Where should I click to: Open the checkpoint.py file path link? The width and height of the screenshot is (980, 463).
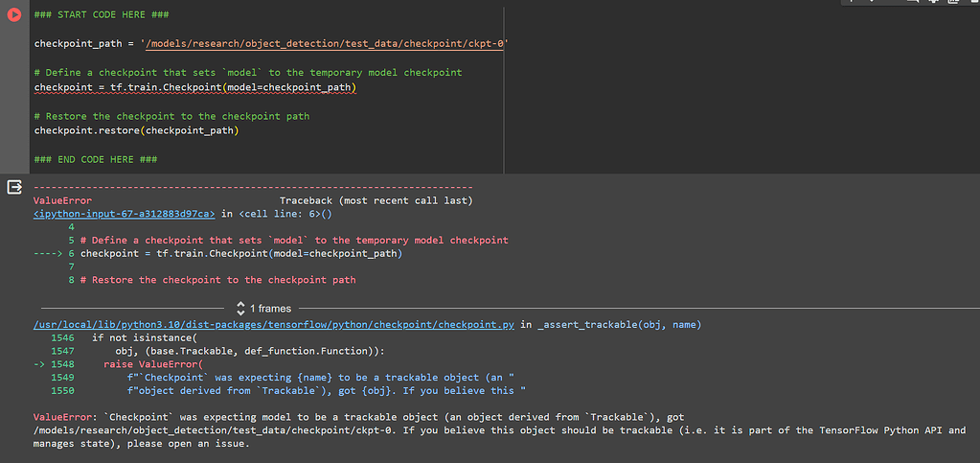273,325
